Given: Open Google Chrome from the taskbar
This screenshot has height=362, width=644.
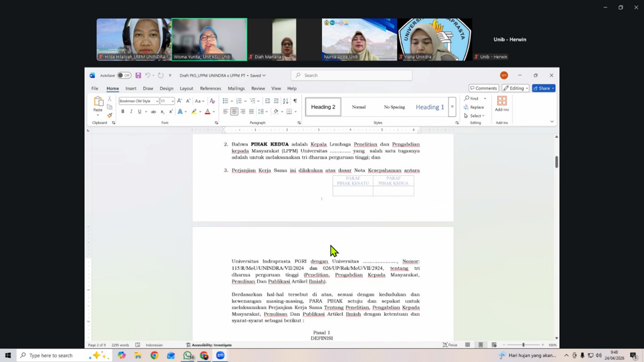Looking at the screenshot, I should coord(154,356).
